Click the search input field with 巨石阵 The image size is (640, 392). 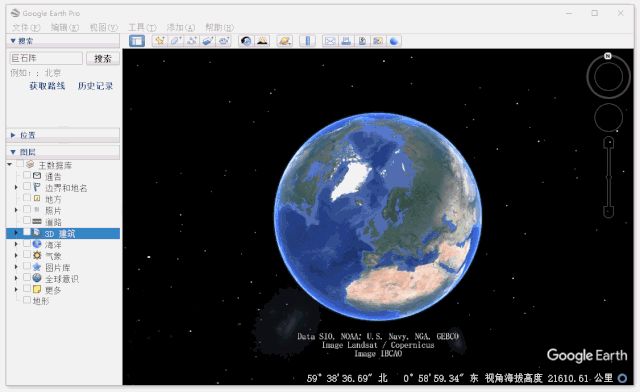(46, 58)
